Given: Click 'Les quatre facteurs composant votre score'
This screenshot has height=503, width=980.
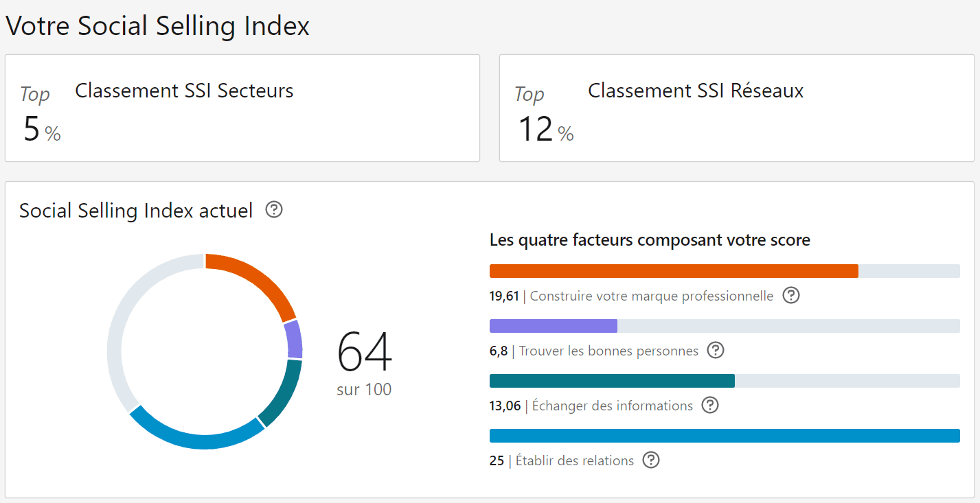Looking at the screenshot, I should point(650,240).
